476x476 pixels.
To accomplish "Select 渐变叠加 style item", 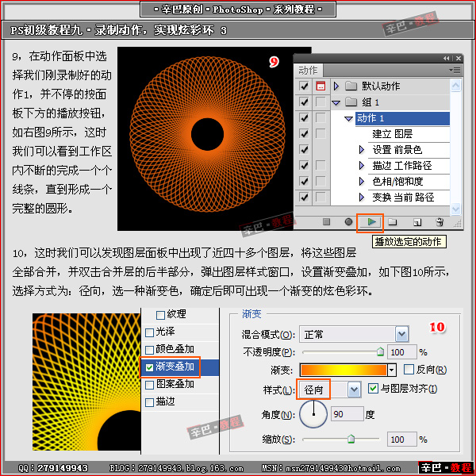I will (175, 367).
